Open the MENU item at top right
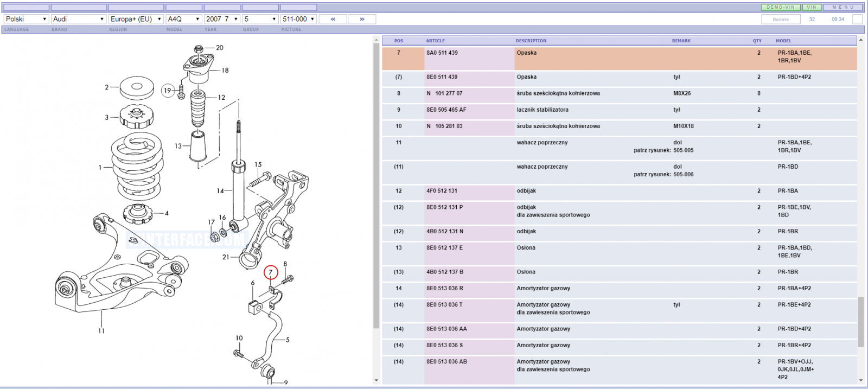 [x=844, y=8]
